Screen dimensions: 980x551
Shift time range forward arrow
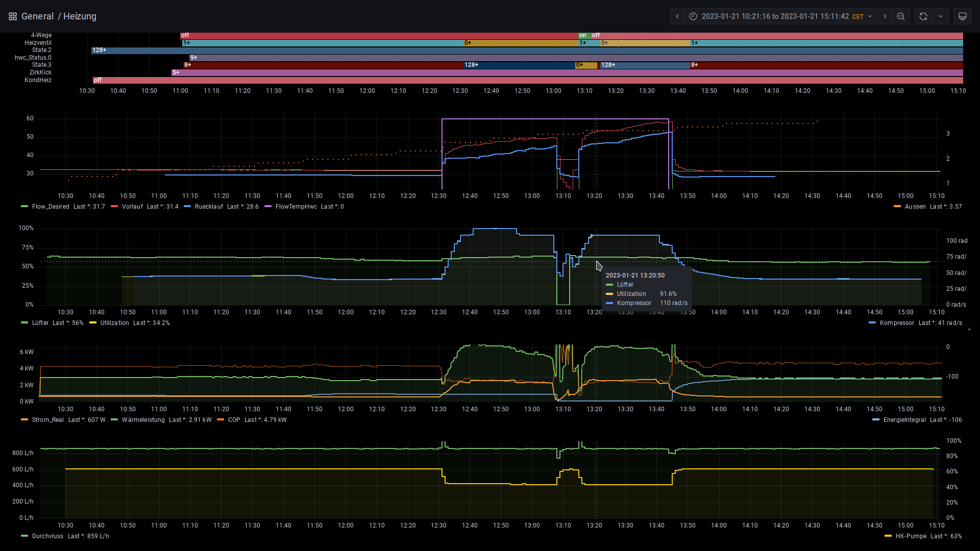click(885, 16)
